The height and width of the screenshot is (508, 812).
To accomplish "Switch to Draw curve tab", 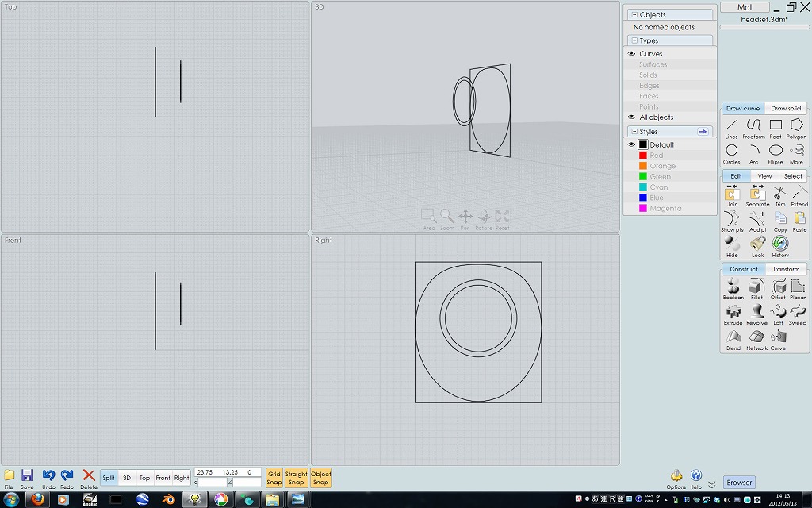I will tap(743, 108).
